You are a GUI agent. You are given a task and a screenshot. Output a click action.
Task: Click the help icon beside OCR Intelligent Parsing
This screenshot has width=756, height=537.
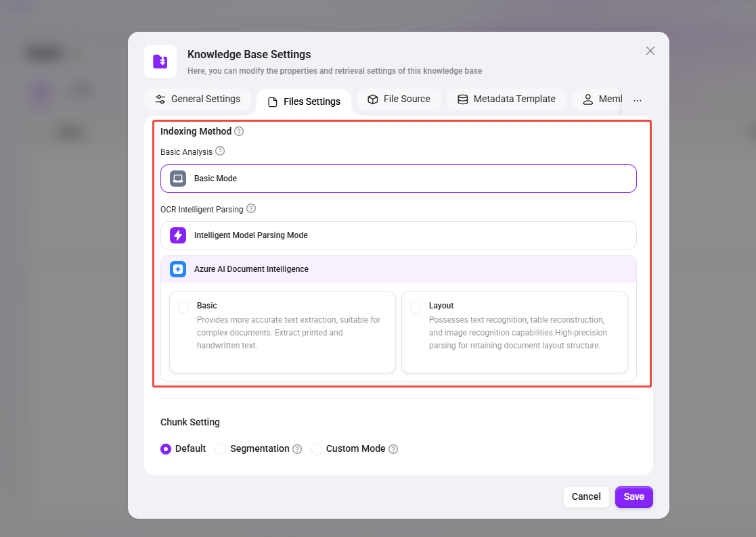coord(250,208)
